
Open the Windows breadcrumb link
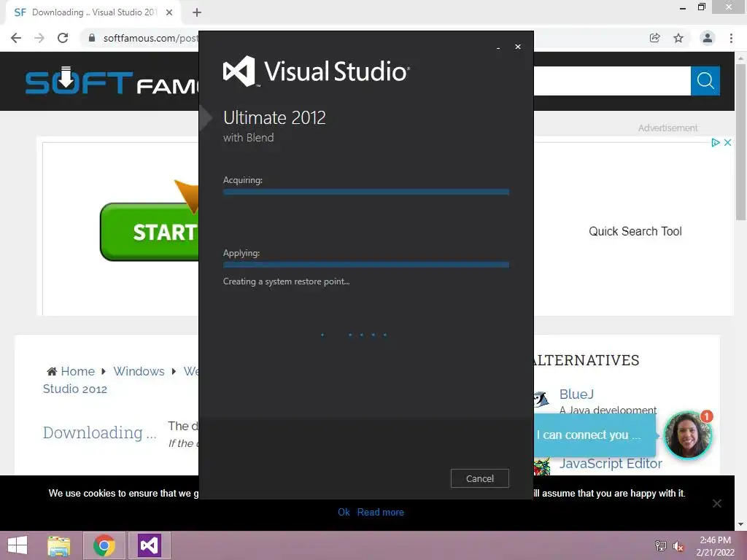pos(139,371)
